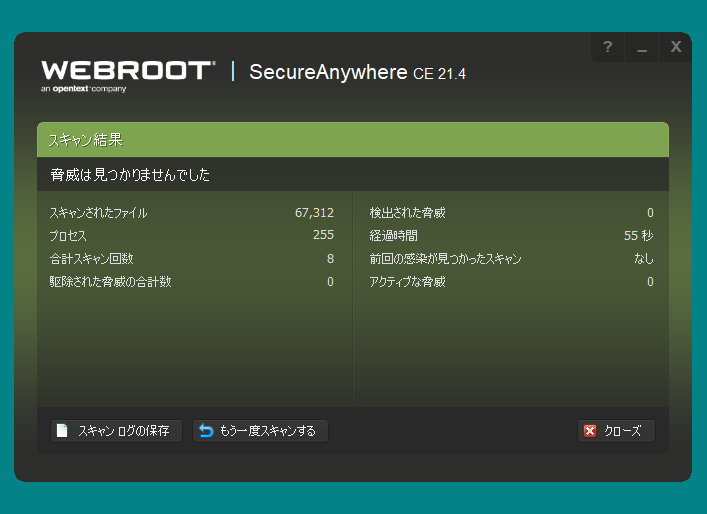
Task: Click the elapsed time 55 秒
Action: (x=638, y=235)
